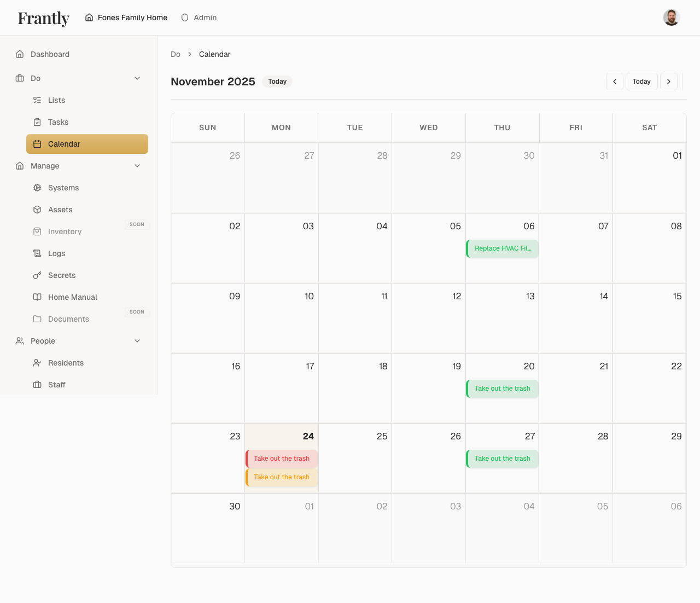This screenshot has height=603, width=700.
Task: Open the Do breadcrumb link
Action: pyautogui.click(x=175, y=54)
